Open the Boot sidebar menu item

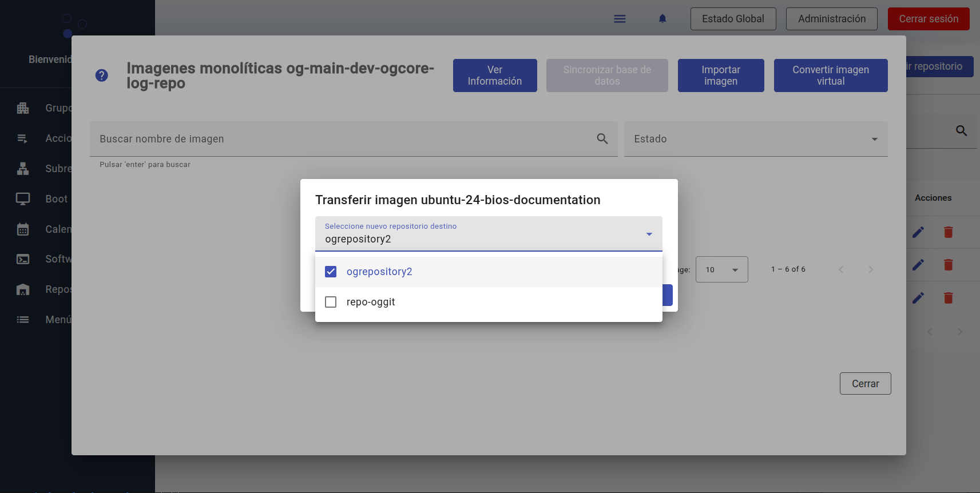56,199
